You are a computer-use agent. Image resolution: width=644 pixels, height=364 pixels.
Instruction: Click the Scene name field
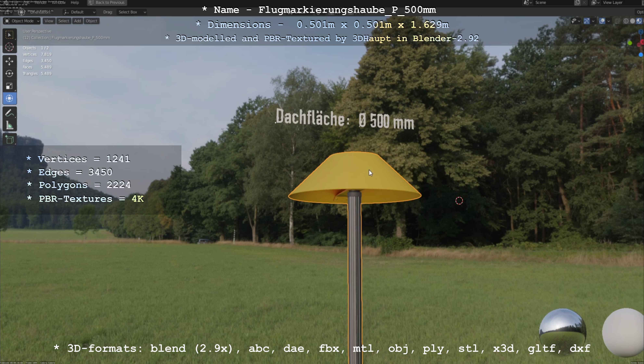pyautogui.click(x=554, y=2)
